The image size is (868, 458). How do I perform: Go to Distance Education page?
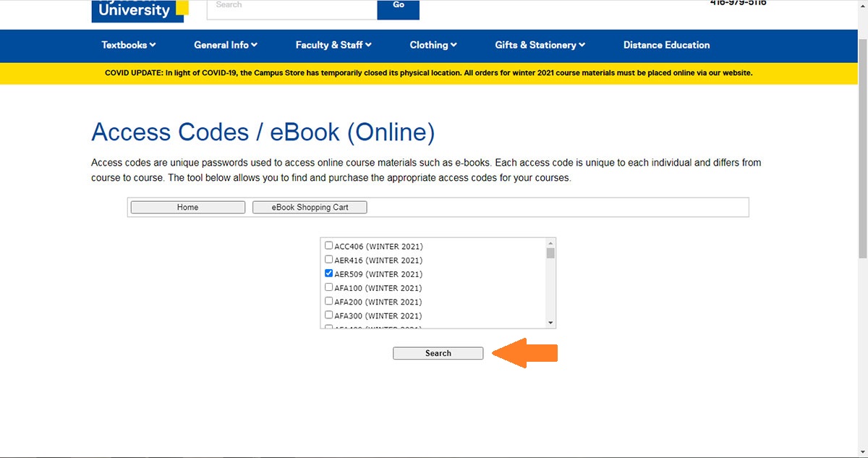click(667, 45)
